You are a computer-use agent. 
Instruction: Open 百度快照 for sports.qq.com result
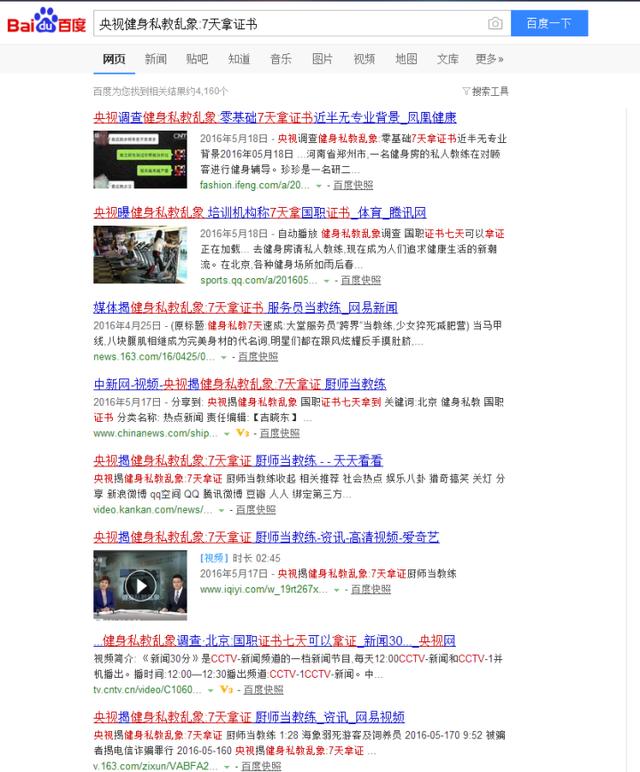tap(361, 280)
